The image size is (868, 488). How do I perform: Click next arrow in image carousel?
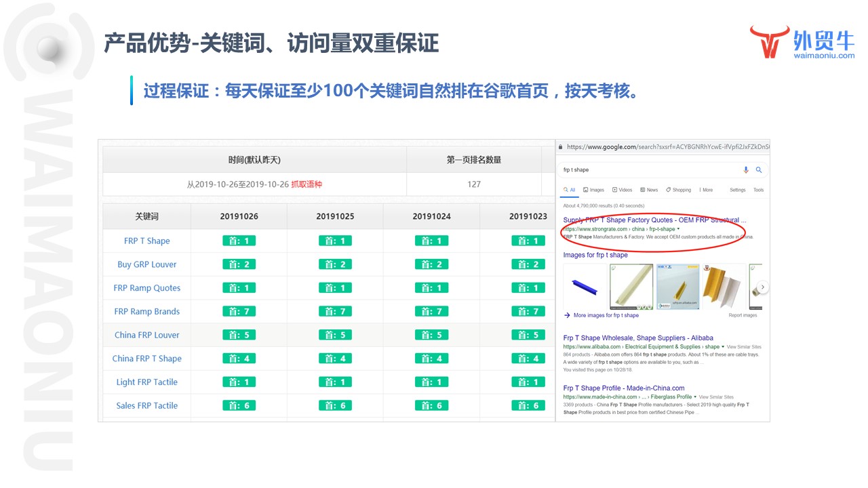pos(762,287)
